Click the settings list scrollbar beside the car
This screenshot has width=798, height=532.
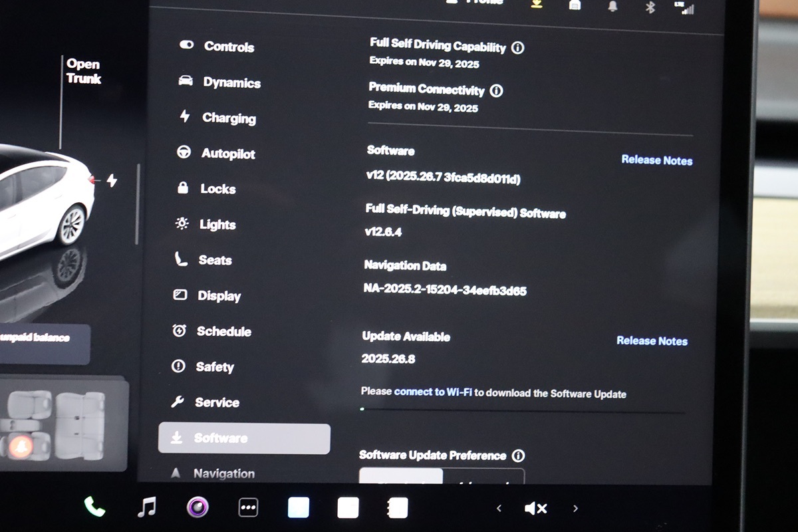[138, 204]
